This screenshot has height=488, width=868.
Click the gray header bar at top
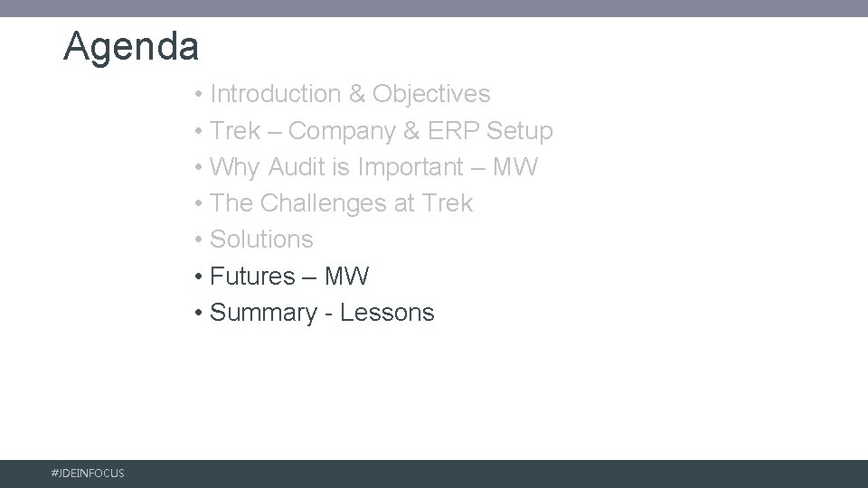(x=434, y=8)
